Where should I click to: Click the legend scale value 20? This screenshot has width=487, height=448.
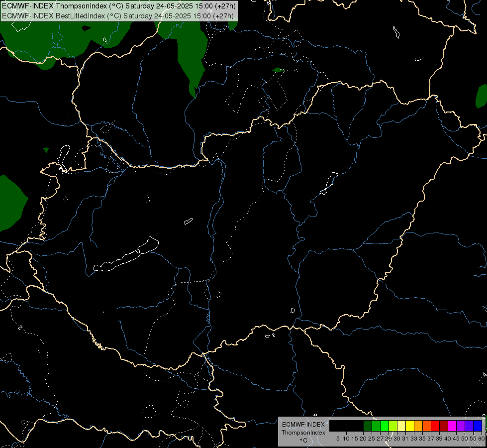pyautogui.click(x=364, y=439)
